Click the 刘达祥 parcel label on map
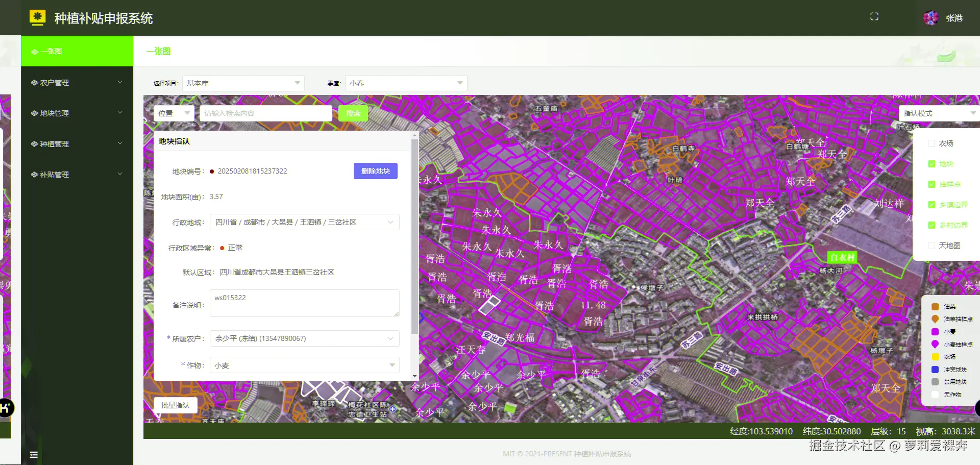Screen dimensions: 980x465 889,203
